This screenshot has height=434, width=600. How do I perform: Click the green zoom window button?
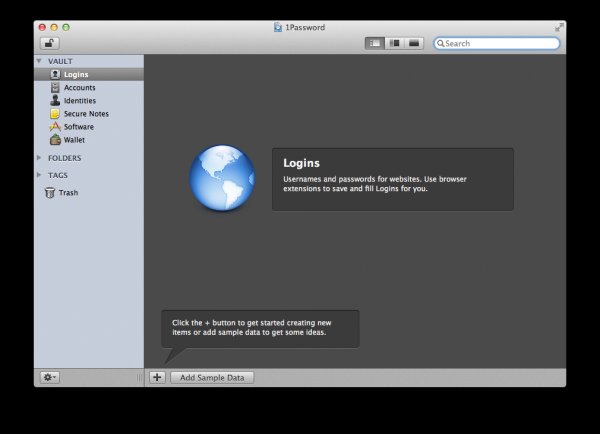tap(66, 27)
